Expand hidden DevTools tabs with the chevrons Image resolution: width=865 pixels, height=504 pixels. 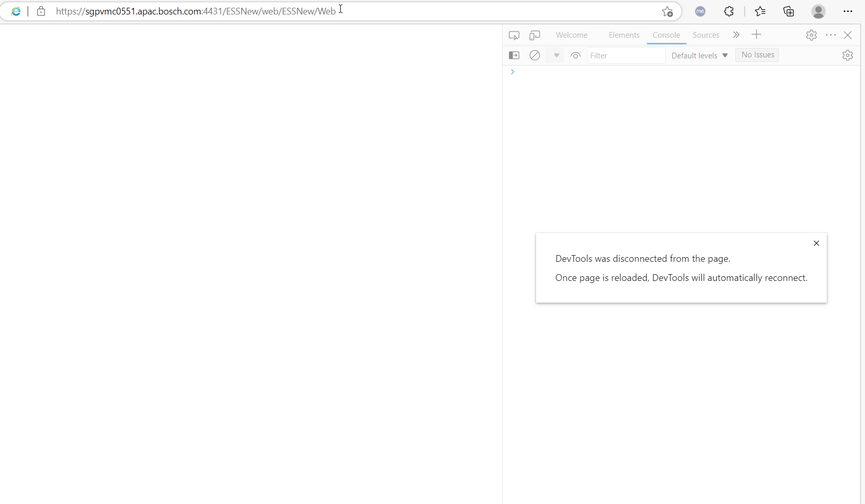736,35
